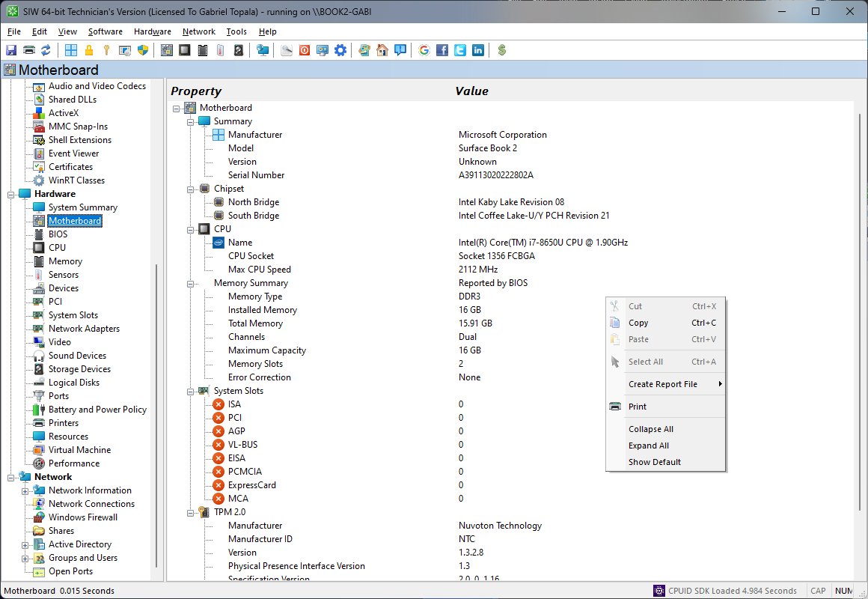Click the Google toolbar icon
The width and height of the screenshot is (868, 599).
pos(424,50)
